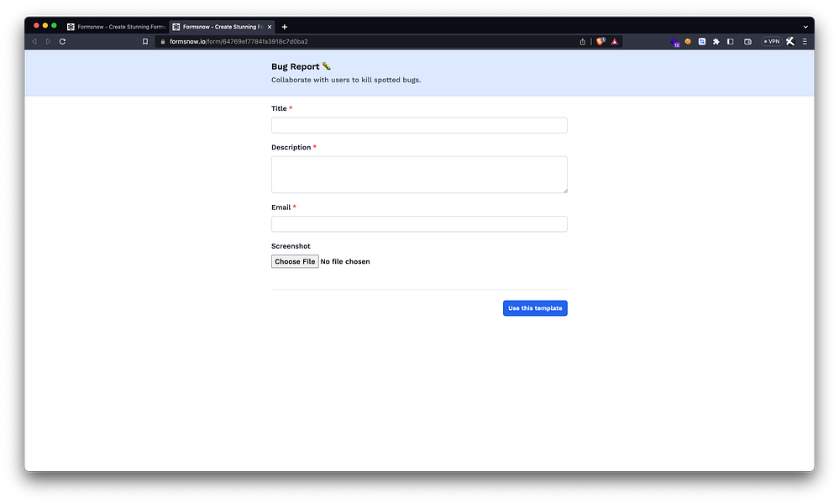
Task: Expand the tab search dropdown
Action: tap(805, 27)
